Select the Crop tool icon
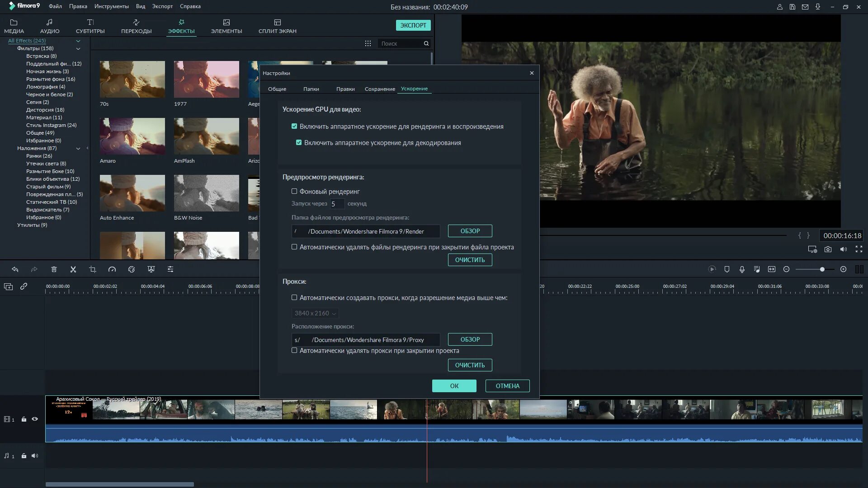Image resolution: width=868 pixels, height=488 pixels. pyautogui.click(x=93, y=269)
